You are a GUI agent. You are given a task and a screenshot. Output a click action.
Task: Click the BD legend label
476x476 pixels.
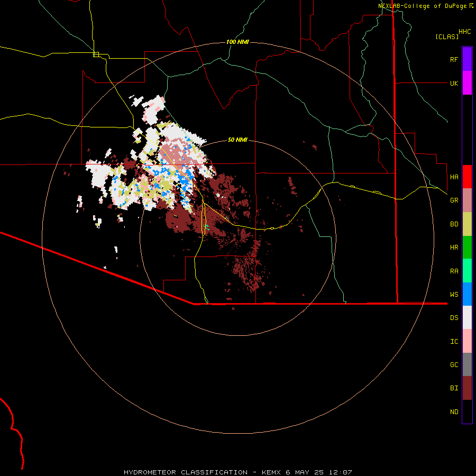(x=454, y=224)
